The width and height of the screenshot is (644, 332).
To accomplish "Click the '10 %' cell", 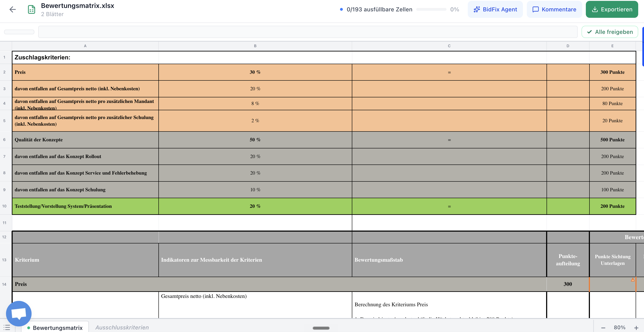I will (255, 190).
